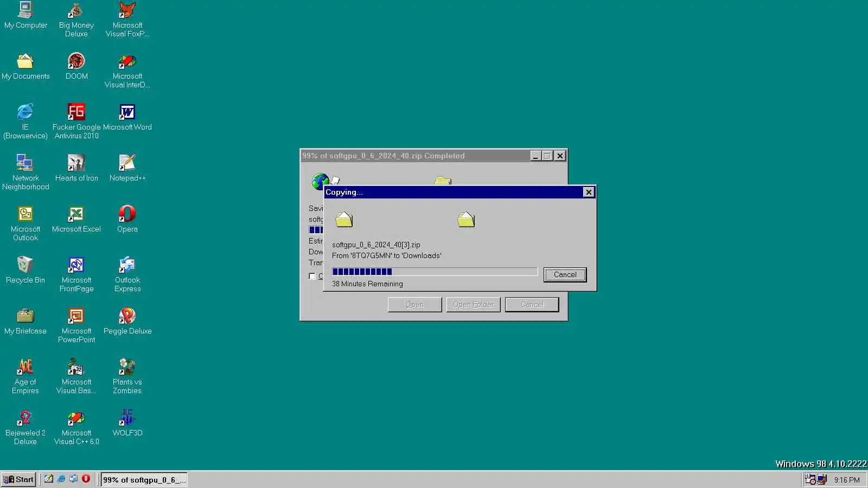Click Open Folder in download window
868x488 pixels.
coord(473,305)
